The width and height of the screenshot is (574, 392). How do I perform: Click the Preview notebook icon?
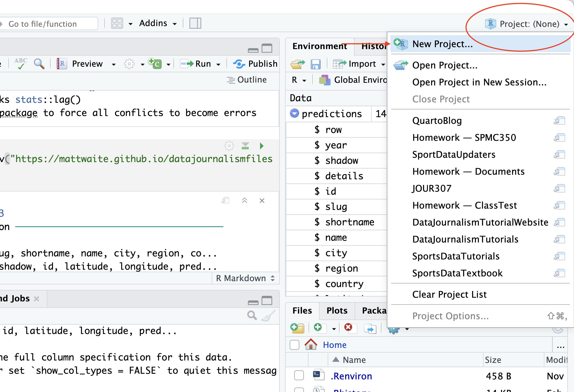(62, 64)
